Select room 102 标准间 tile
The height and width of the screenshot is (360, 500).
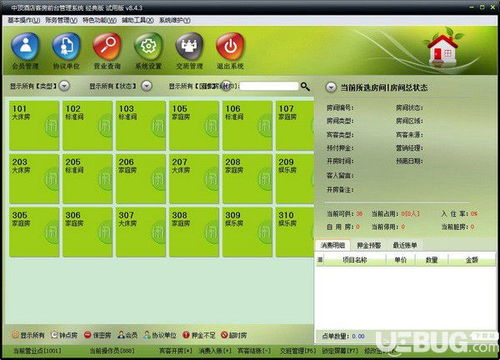coord(87,126)
